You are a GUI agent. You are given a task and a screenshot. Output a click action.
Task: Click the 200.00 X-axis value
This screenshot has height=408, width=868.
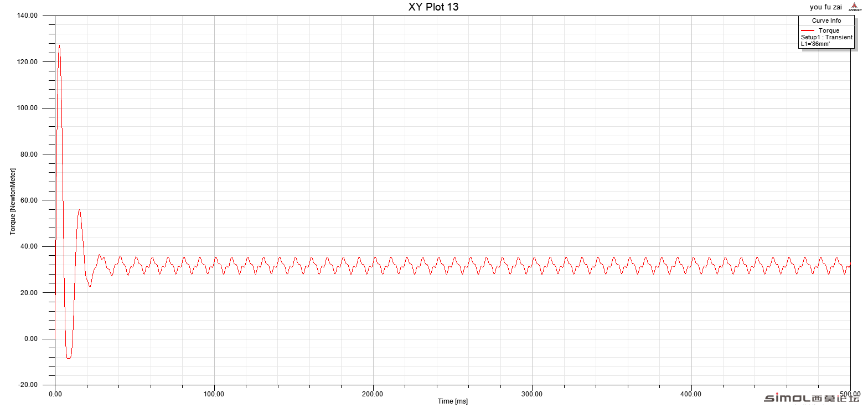(373, 394)
